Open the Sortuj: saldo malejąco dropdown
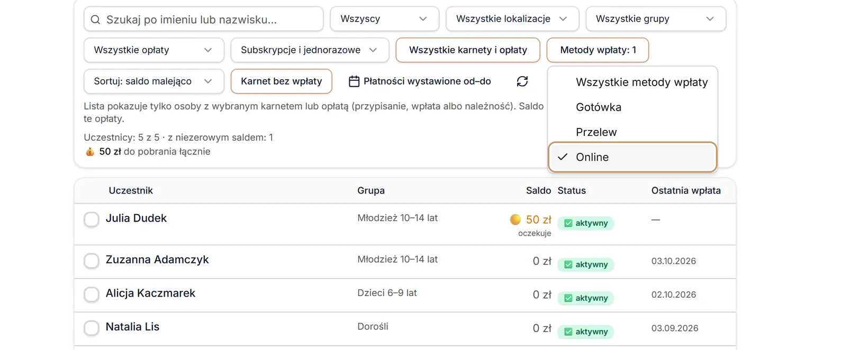This screenshot has height=350, width=868. click(x=154, y=81)
